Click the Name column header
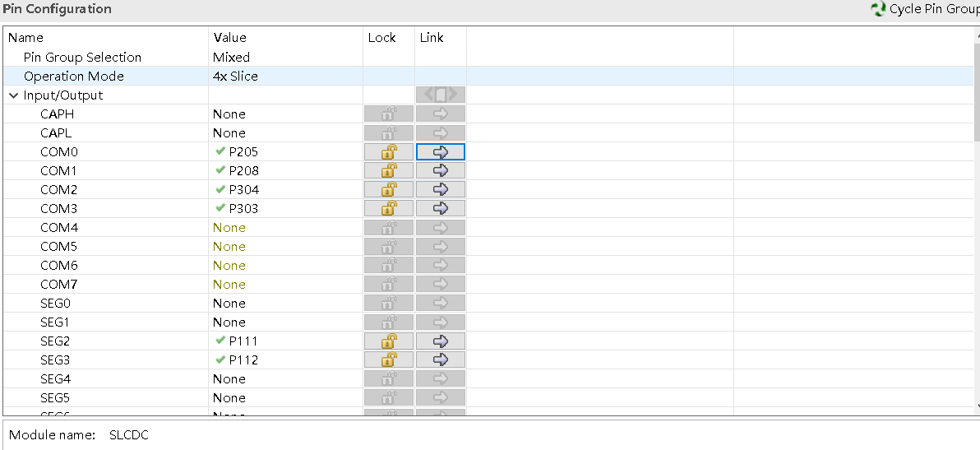 point(25,38)
